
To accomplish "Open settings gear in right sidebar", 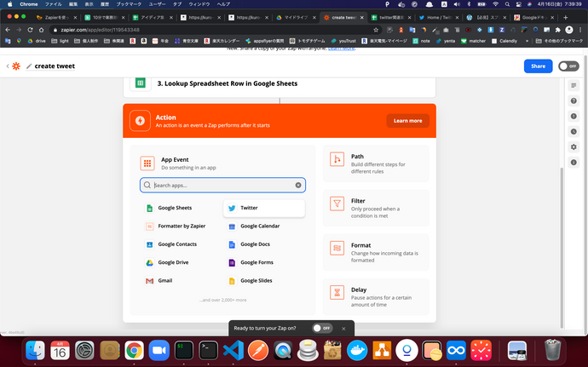I will pyautogui.click(x=574, y=147).
